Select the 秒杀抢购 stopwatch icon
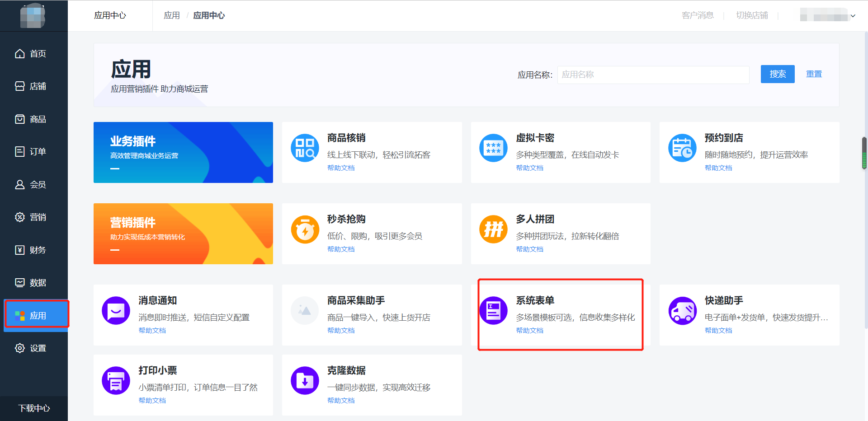The width and height of the screenshot is (868, 421). [305, 229]
